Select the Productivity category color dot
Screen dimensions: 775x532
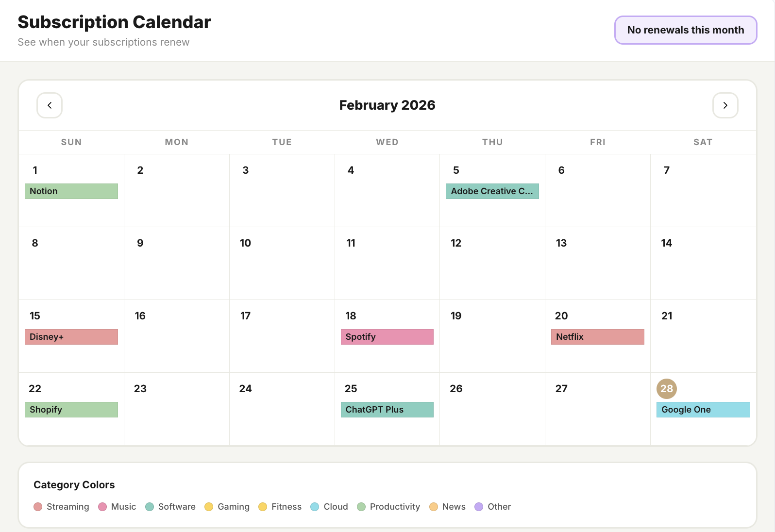pos(361,507)
